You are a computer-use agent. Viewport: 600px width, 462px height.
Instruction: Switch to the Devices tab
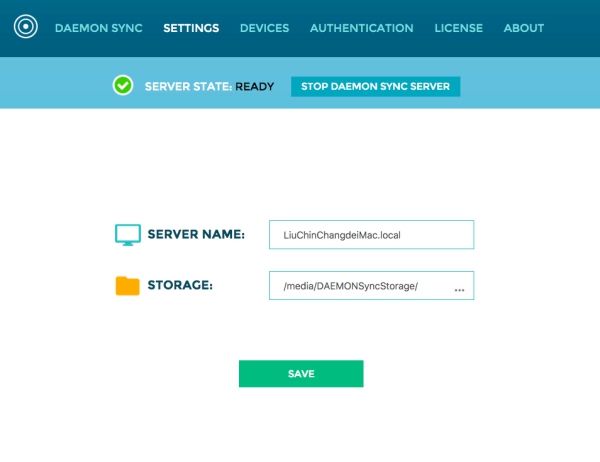264,28
